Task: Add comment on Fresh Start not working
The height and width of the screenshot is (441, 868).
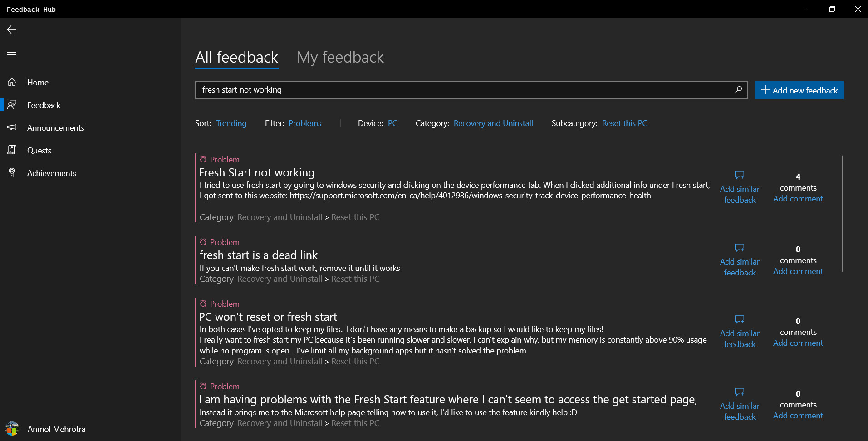Action: tap(798, 199)
